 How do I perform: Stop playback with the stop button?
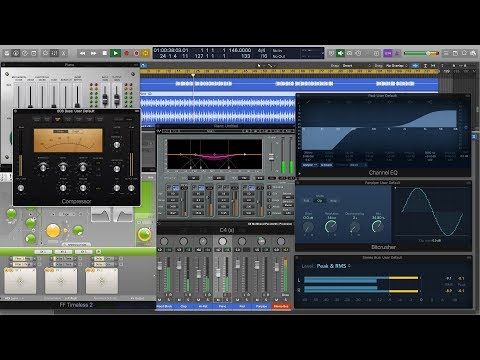point(105,53)
